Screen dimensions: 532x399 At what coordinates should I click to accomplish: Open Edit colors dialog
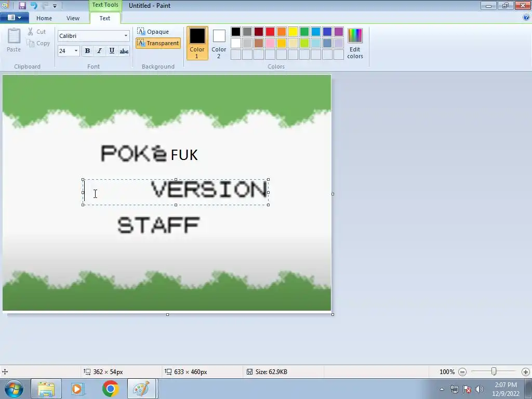coord(355,44)
